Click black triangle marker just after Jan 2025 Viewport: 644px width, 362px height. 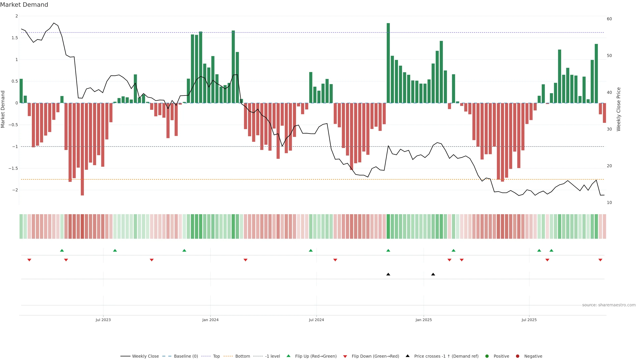(433, 274)
